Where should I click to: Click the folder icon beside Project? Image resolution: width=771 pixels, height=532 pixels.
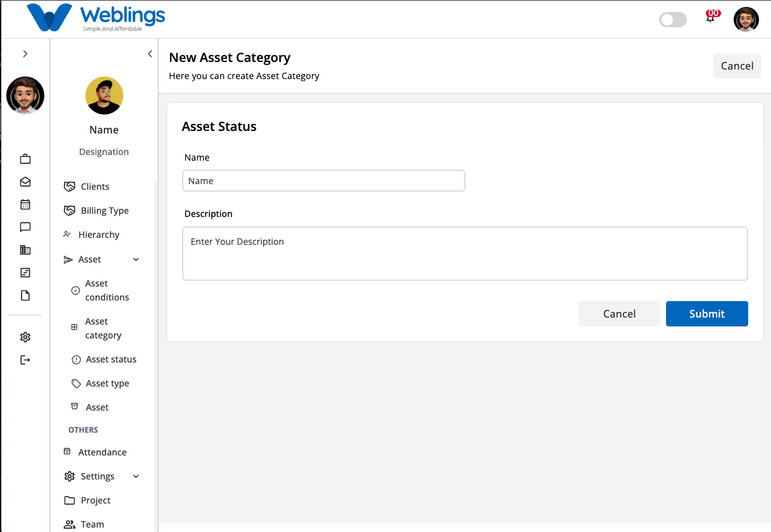point(70,500)
